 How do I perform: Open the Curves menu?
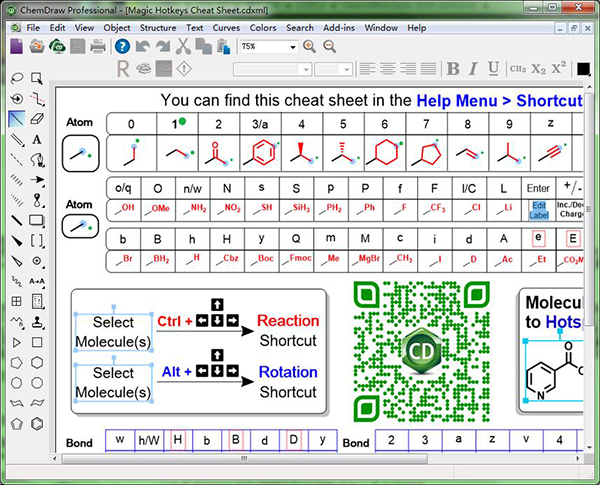[x=226, y=28]
